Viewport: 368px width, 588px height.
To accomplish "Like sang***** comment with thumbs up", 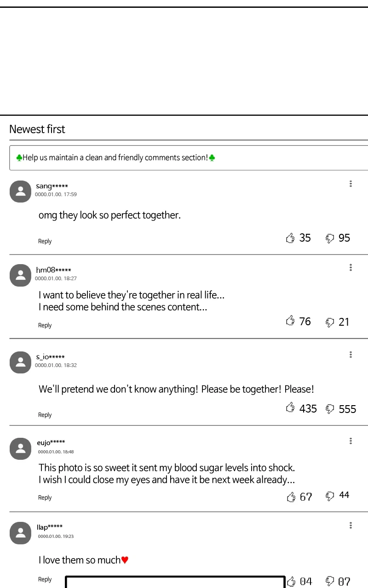I will pyautogui.click(x=290, y=238).
